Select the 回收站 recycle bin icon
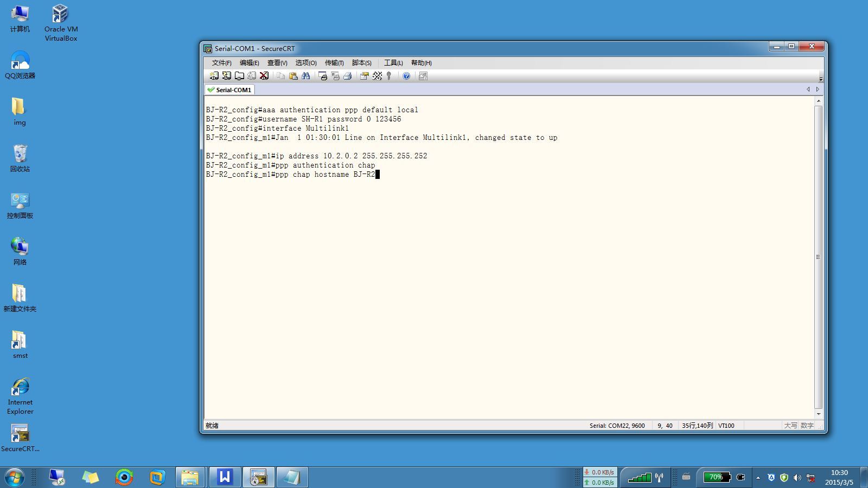Screen dimensions: 868x488 coord(20,158)
